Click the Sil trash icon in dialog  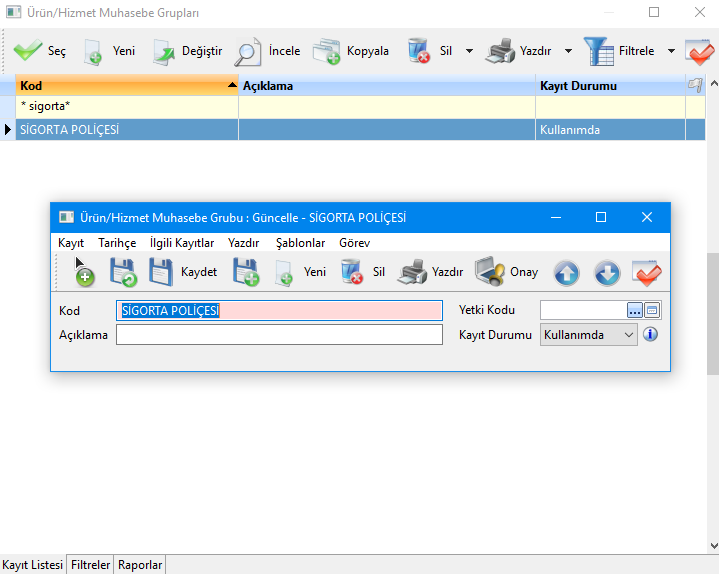coord(351,272)
